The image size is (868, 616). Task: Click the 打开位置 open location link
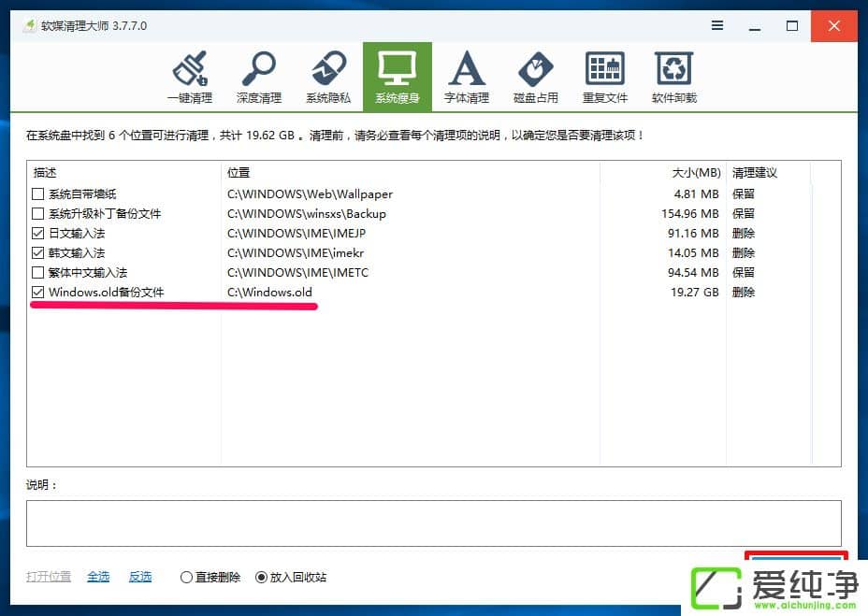48,577
